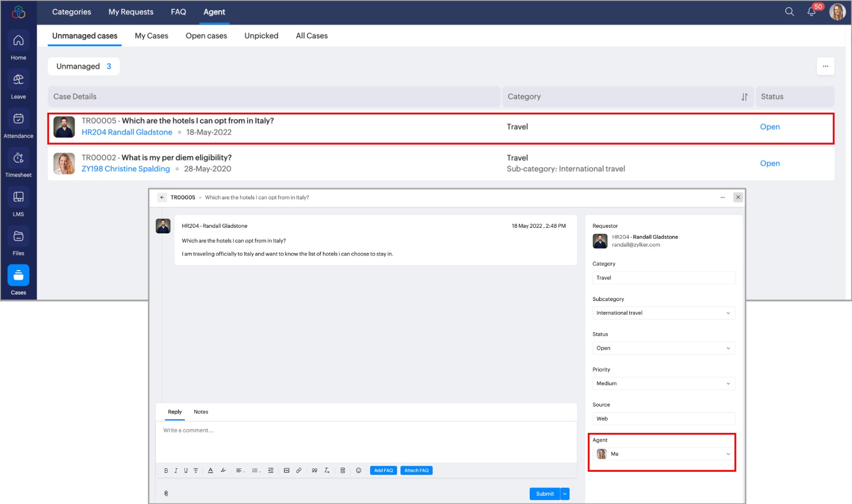Open HR204 Randall Gladstone profile link

[127, 132]
